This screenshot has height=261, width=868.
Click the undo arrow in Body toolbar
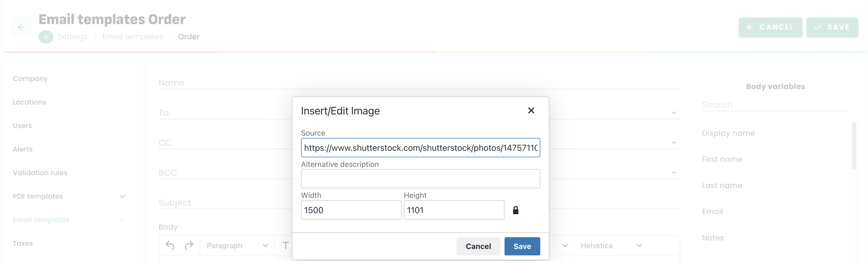[x=170, y=245]
